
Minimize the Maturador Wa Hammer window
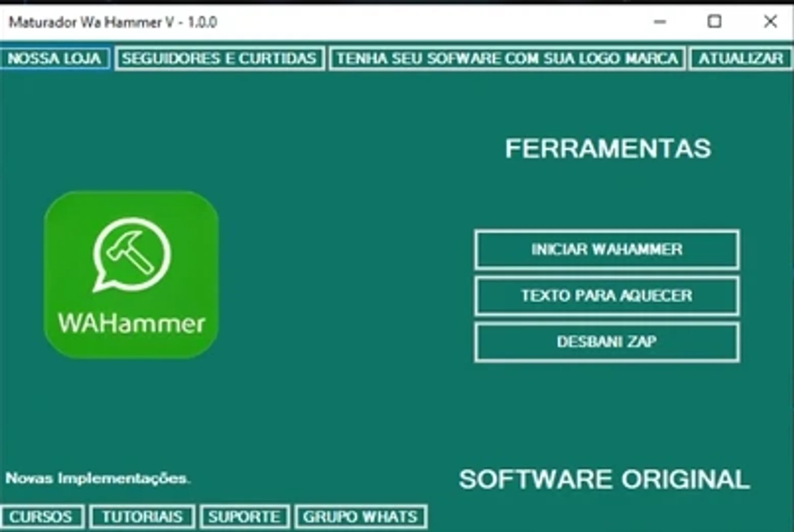(x=660, y=22)
